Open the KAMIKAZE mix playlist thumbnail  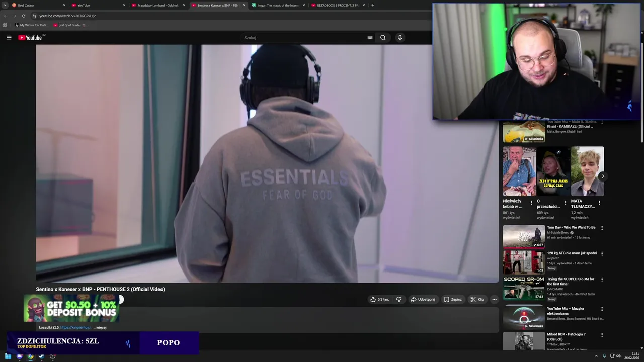524,131
